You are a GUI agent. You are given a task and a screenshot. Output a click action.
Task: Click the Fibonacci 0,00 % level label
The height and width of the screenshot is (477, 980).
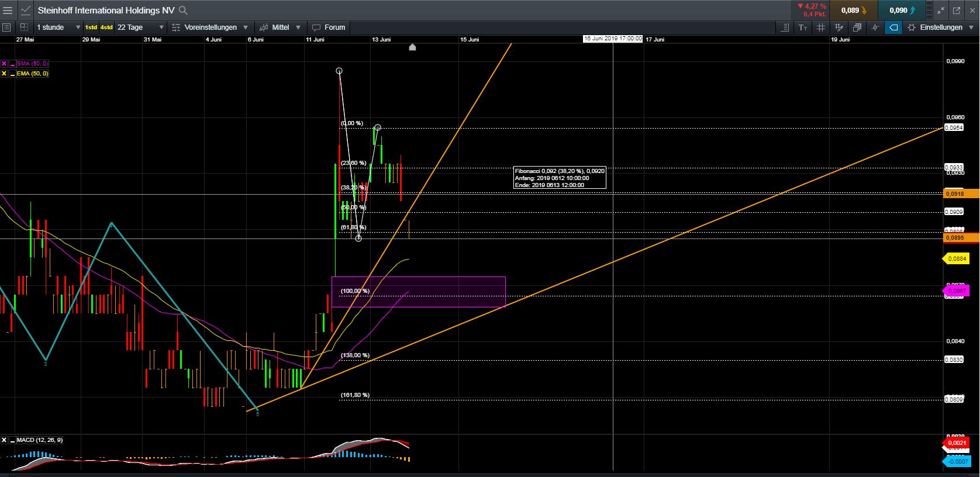(352, 123)
